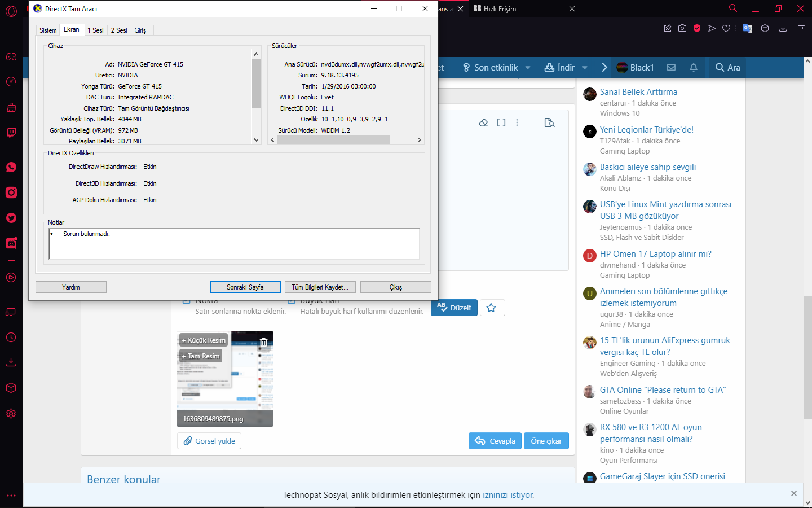Open Discord icon with notification dot
The image size is (812, 508).
11,243
